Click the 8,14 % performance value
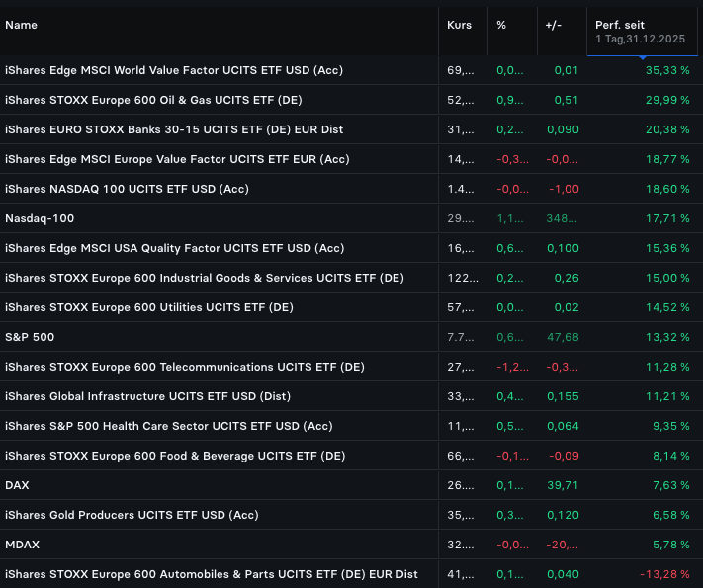Screen dimensions: 703x588 tap(670, 456)
